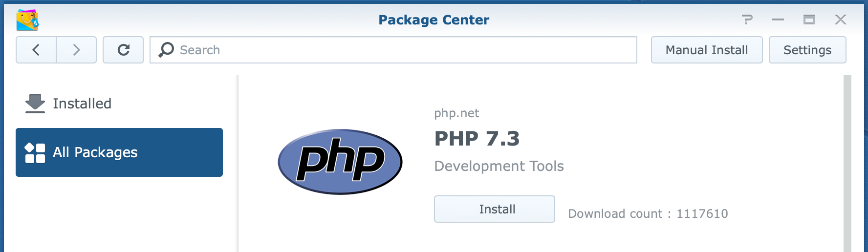Select All Packages in sidebar
Viewport: 868px width, 252px height.
click(x=119, y=152)
